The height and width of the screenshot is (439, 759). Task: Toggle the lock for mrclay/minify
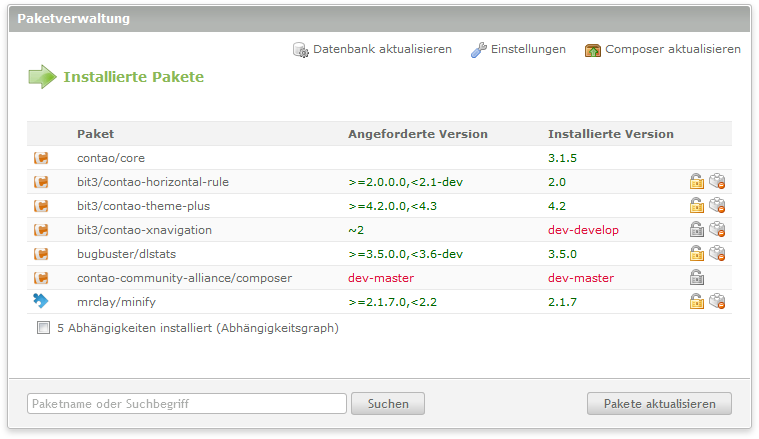point(697,301)
